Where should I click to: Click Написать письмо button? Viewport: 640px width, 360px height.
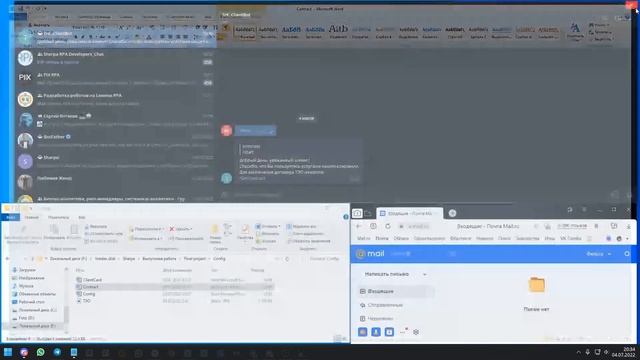pos(387,274)
